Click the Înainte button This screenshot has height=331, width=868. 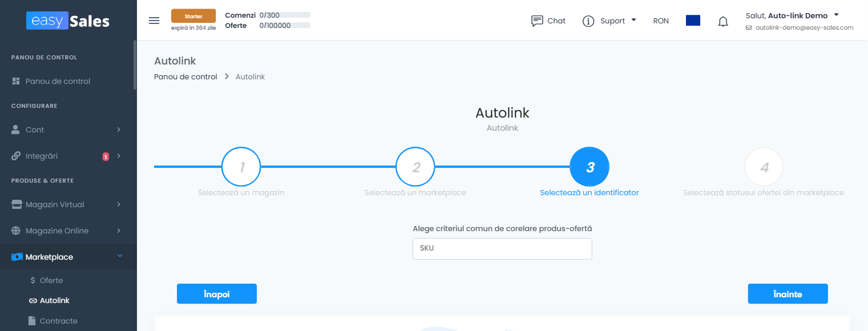click(x=788, y=294)
